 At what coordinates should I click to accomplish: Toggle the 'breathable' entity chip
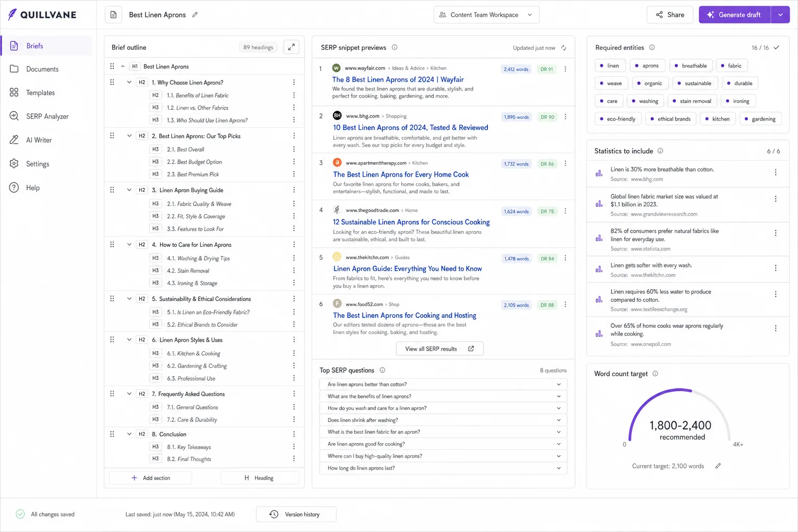point(690,65)
